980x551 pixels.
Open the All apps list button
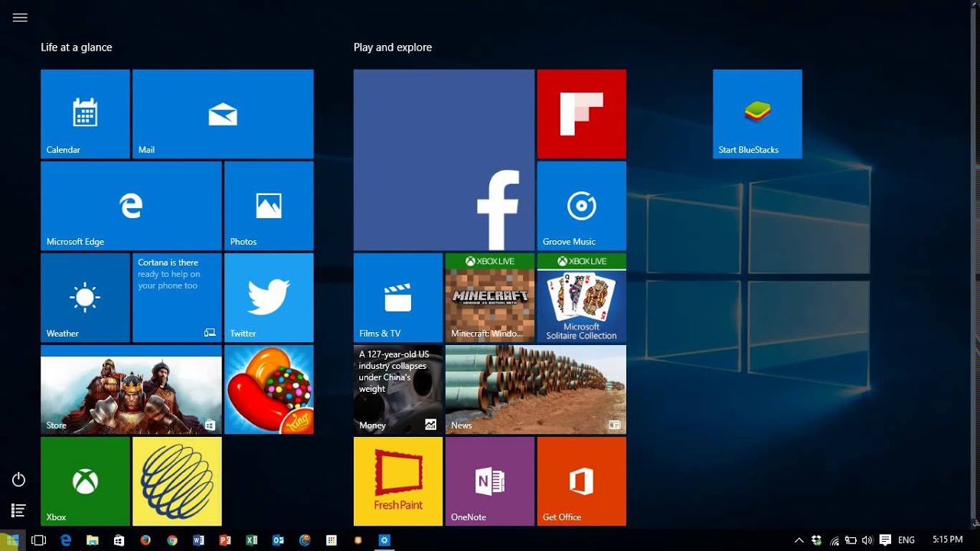click(x=19, y=510)
